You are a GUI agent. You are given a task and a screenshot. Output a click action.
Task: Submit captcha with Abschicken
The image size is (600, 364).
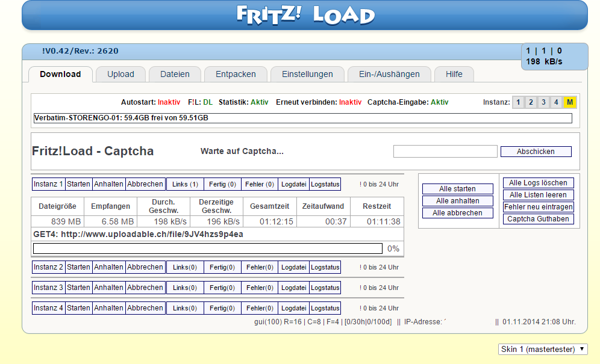[x=536, y=152]
